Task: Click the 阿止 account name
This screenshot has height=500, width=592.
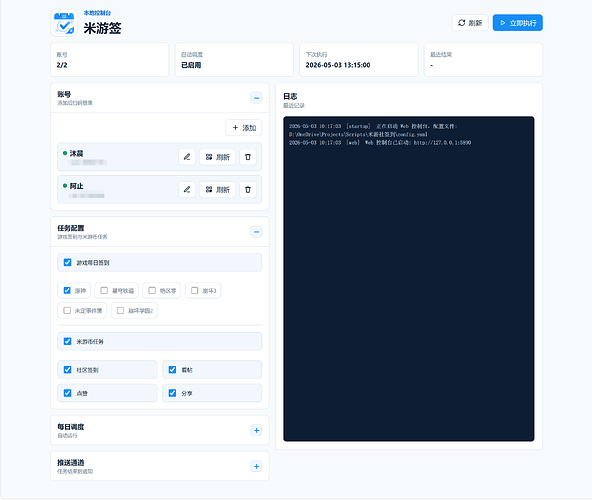Action: point(76,186)
